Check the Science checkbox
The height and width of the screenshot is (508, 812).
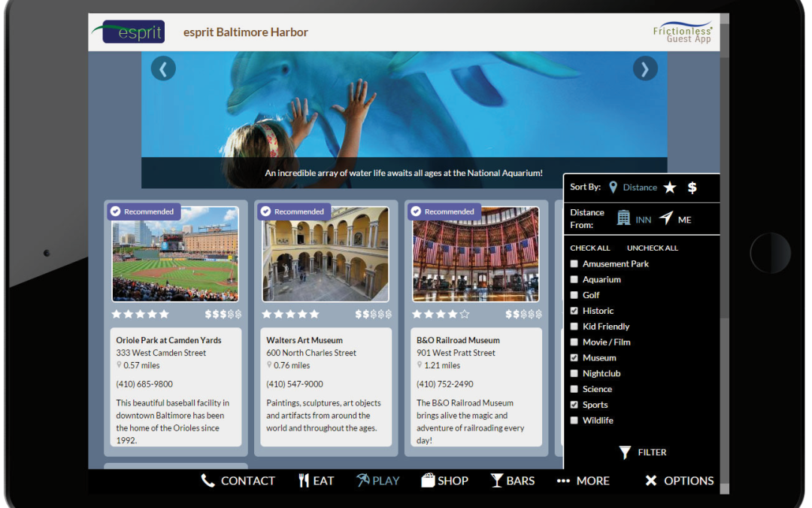click(574, 389)
